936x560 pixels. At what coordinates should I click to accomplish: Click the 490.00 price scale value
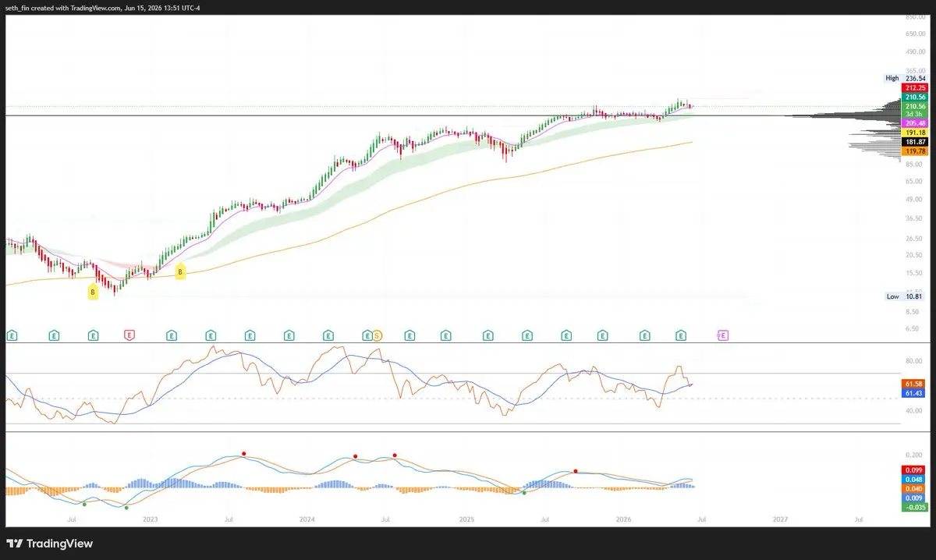click(915, 52)
